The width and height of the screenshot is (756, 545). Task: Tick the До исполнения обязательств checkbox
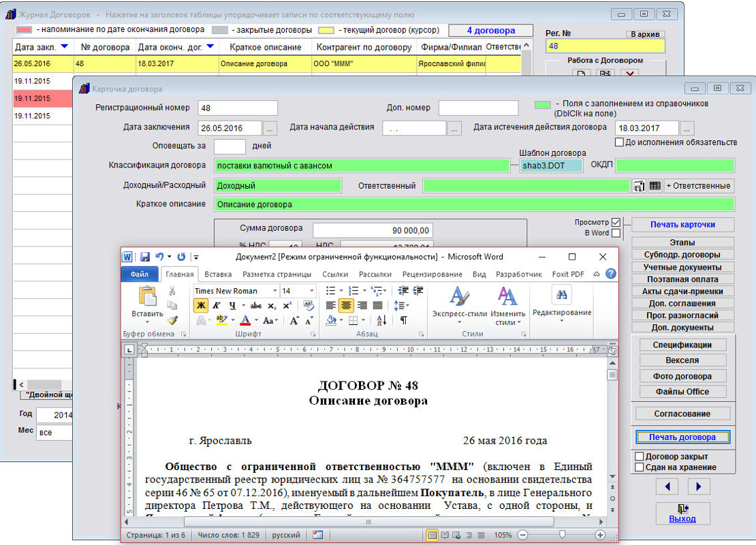619,142
